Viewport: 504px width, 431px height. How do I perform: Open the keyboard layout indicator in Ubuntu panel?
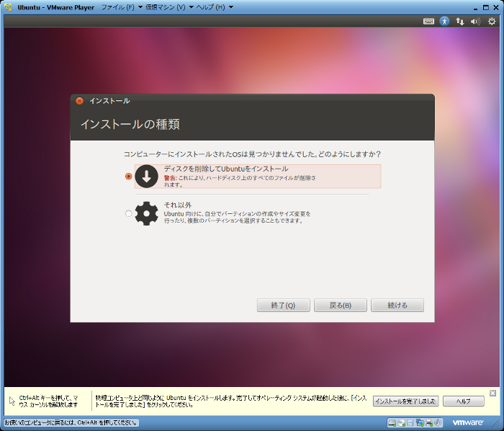(x=428, y=21)
